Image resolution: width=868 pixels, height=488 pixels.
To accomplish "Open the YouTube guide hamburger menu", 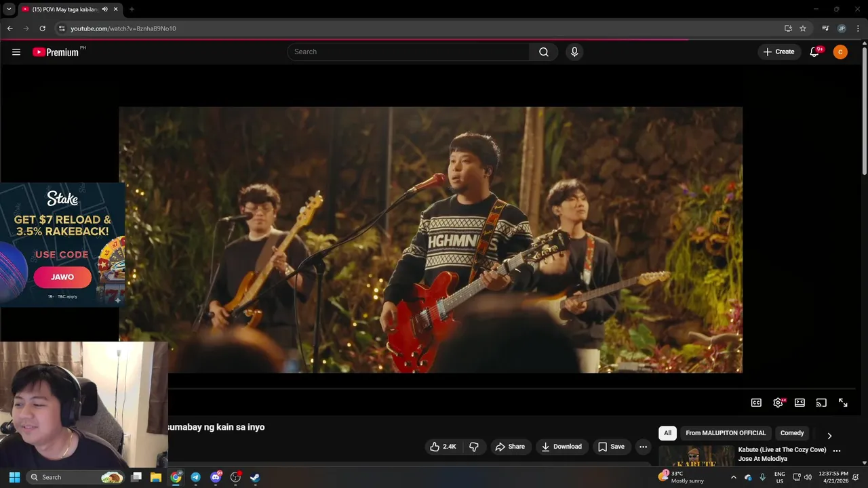I will tap(16, 52).
